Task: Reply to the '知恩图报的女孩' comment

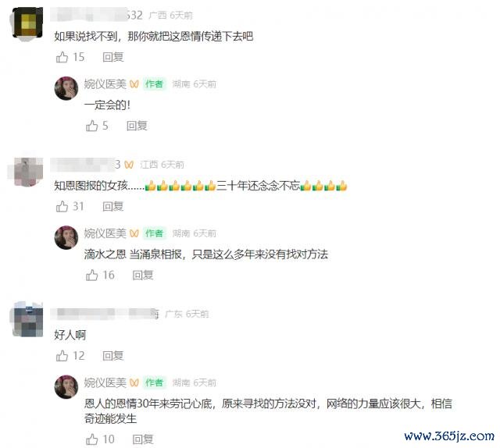Action: click(x=112, y=207)
